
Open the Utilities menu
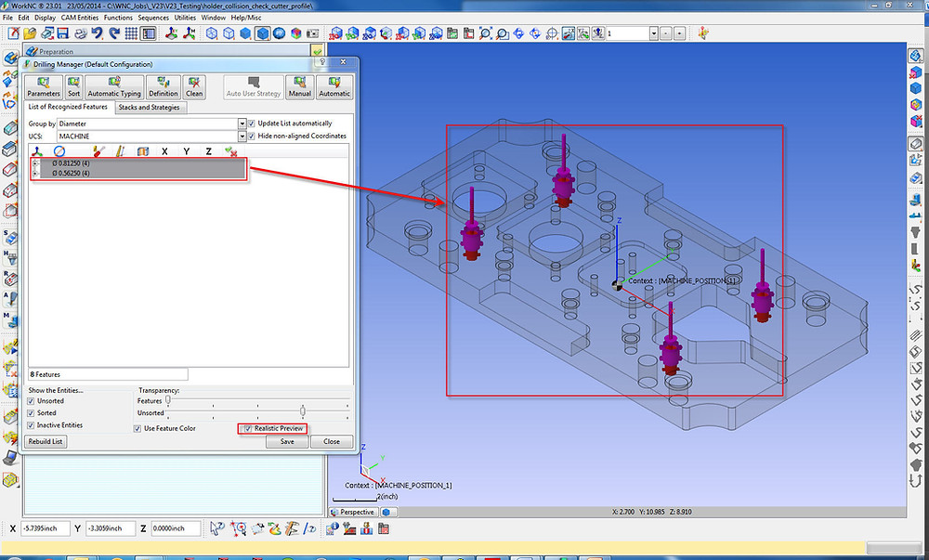[185, 18]
